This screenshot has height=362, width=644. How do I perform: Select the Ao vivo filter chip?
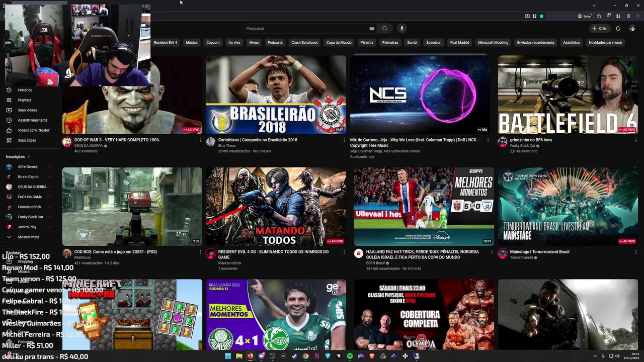pos(234,43)
